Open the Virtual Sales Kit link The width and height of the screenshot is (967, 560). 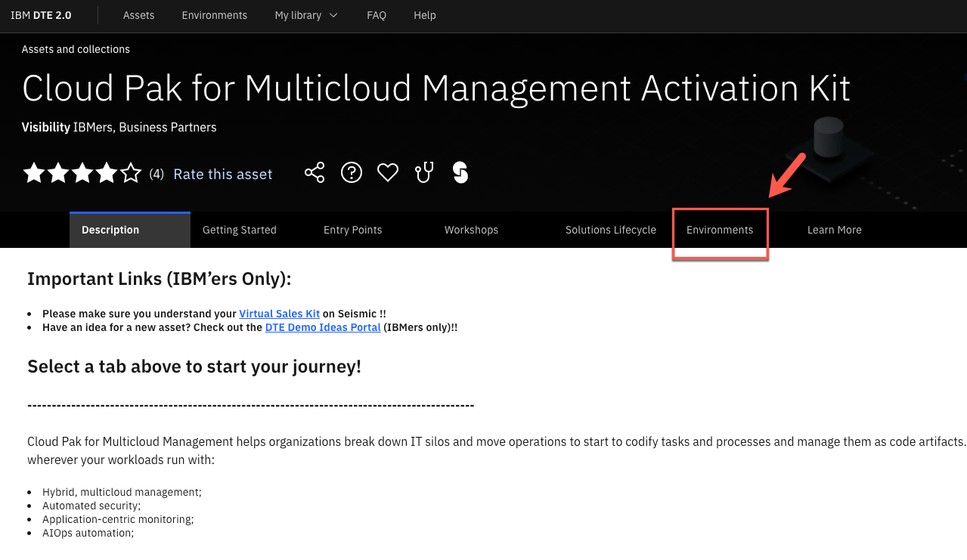279,314
